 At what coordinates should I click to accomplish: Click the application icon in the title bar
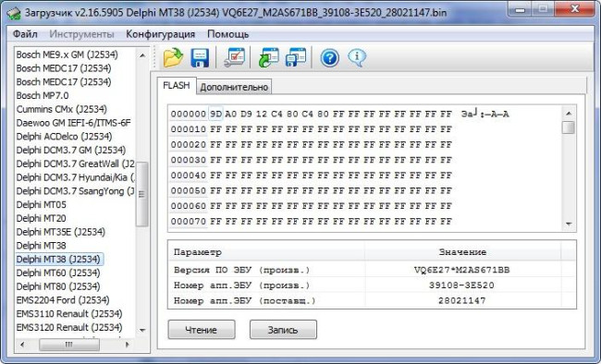14,13
